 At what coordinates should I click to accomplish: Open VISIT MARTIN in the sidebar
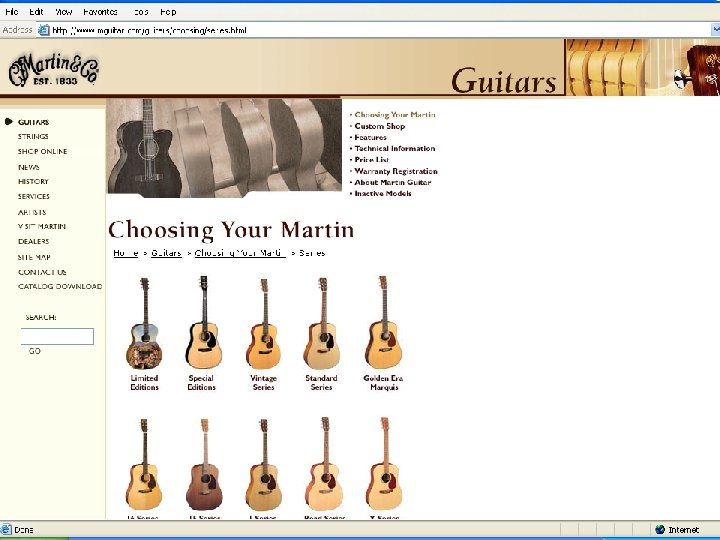click(42, 226)
